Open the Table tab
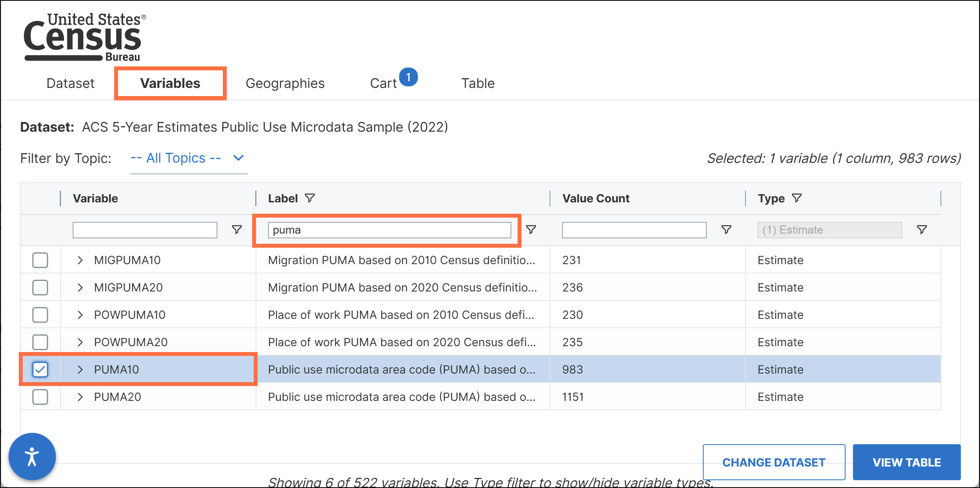Screen dimensions: 980x488 tap(478, 82)
